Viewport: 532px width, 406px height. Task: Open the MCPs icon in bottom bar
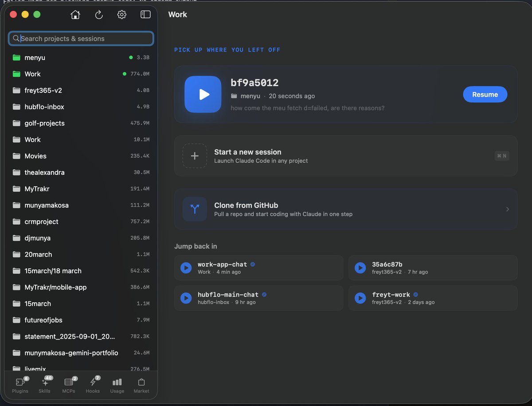[68, 382]
